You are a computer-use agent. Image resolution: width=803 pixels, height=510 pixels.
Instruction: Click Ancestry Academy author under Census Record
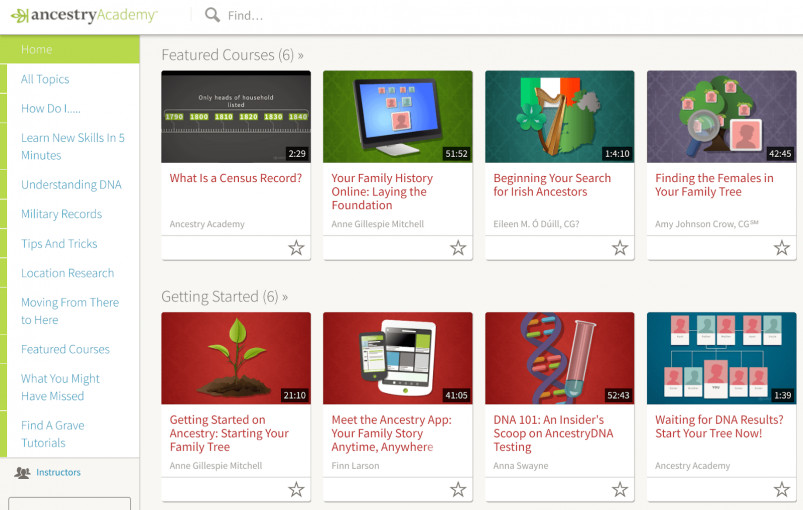207,224
